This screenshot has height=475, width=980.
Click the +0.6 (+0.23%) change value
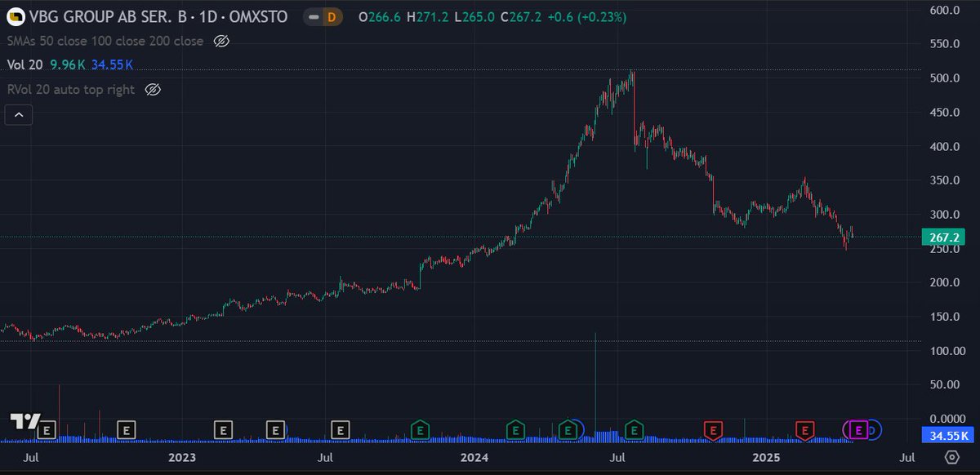tap(586, 16)
